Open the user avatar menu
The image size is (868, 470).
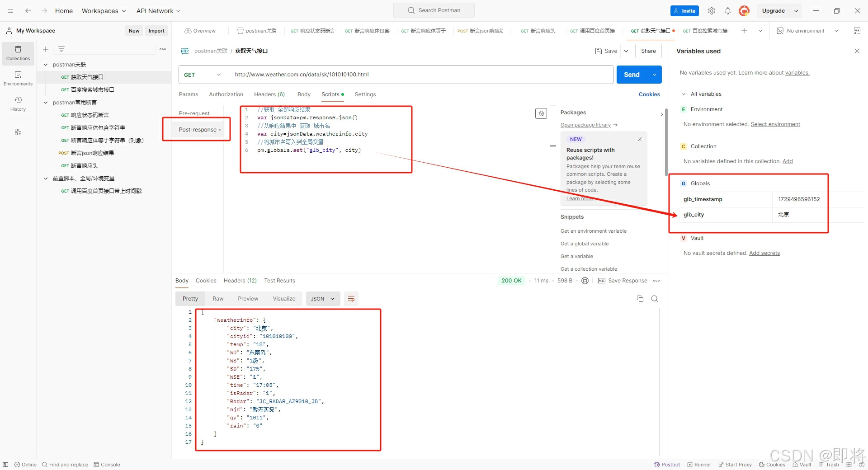[744, 11]
